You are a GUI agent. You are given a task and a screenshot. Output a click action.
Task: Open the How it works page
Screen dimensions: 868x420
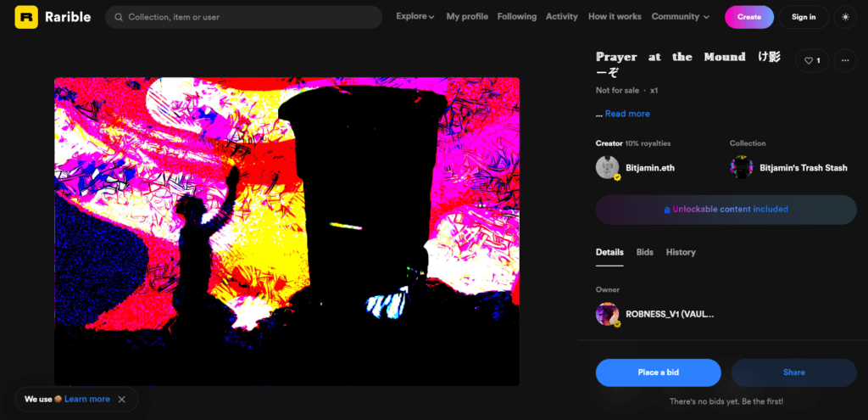click(615, 17)
